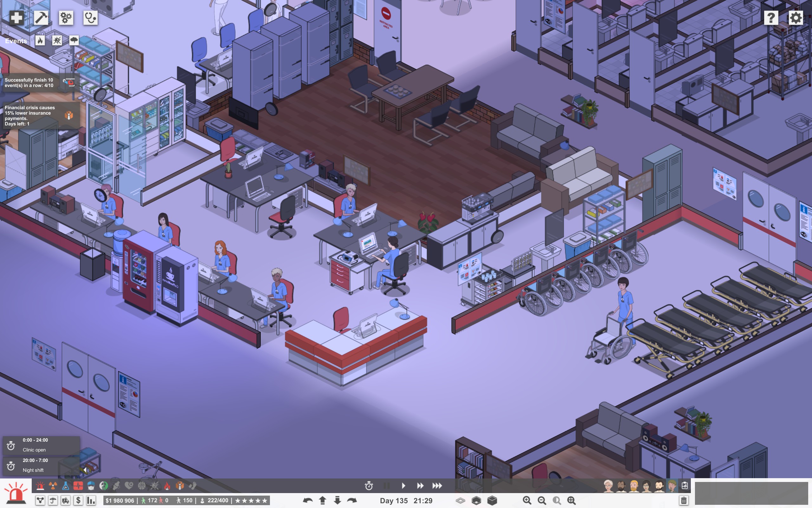Set game speed to normal play
The height and width of the screenshot is (508, 812).
404,486
